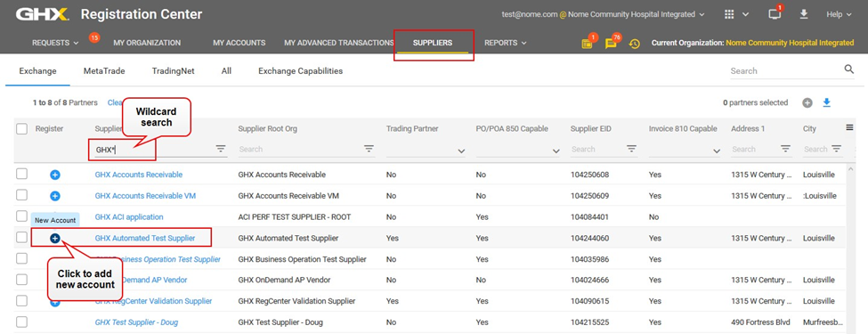868x334 pixels.
Task: Open Supplier Root Org filter icon
Action: 369,149
